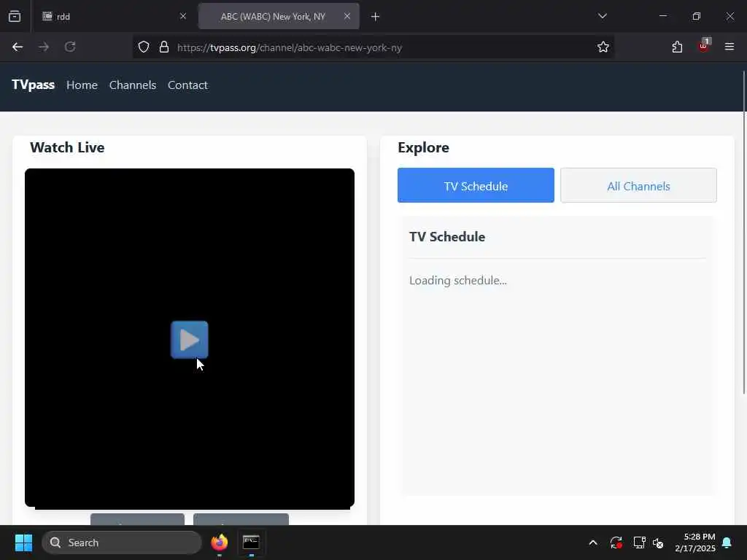This screenshot has height=560, width=747.
Task: Reload the page with refresh icon
Action: (x=70, y=47)
